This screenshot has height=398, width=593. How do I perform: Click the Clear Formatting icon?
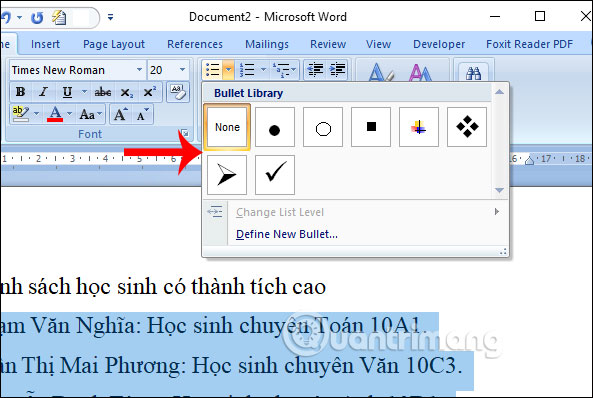[x=178, y=92]
